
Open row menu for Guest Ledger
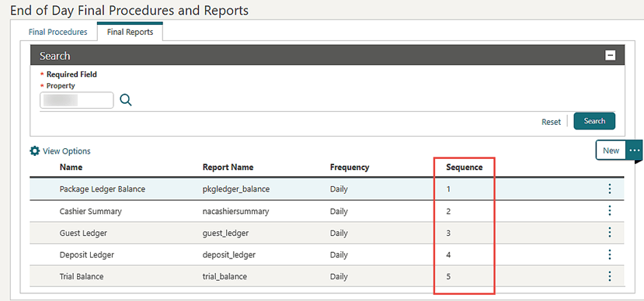610,233
